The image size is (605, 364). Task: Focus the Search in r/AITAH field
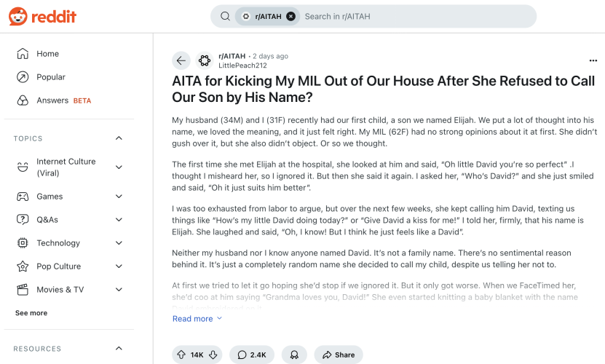click(416, 16)
